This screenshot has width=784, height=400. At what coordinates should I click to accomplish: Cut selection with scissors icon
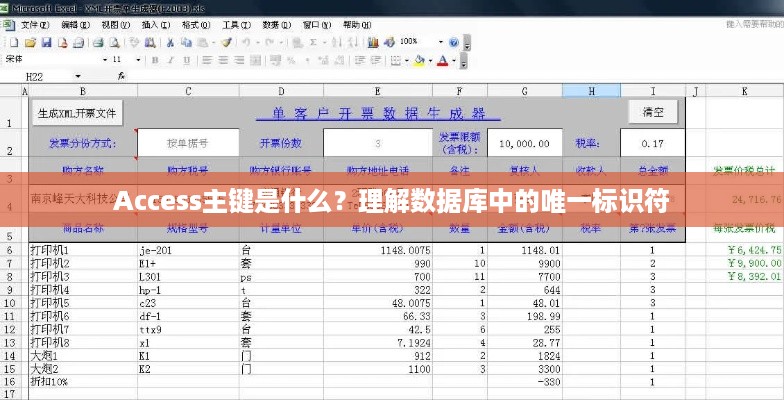(170, 43)
